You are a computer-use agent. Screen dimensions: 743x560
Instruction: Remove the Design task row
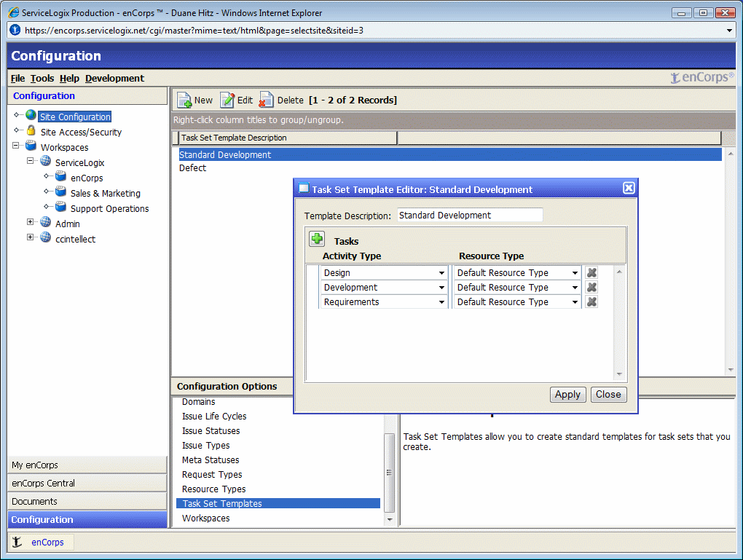[591, 272]
